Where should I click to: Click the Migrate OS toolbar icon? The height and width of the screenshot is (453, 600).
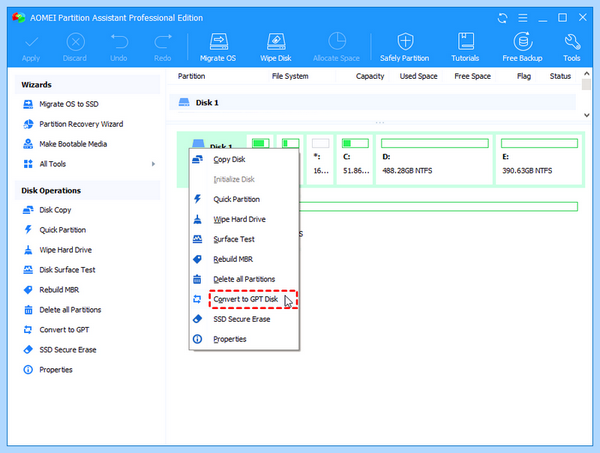point(218,42)
